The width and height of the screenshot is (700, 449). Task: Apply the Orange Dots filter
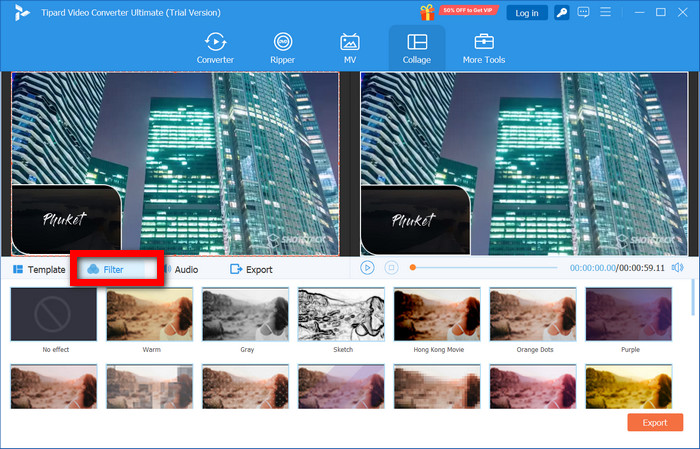[x=533, y=314]
